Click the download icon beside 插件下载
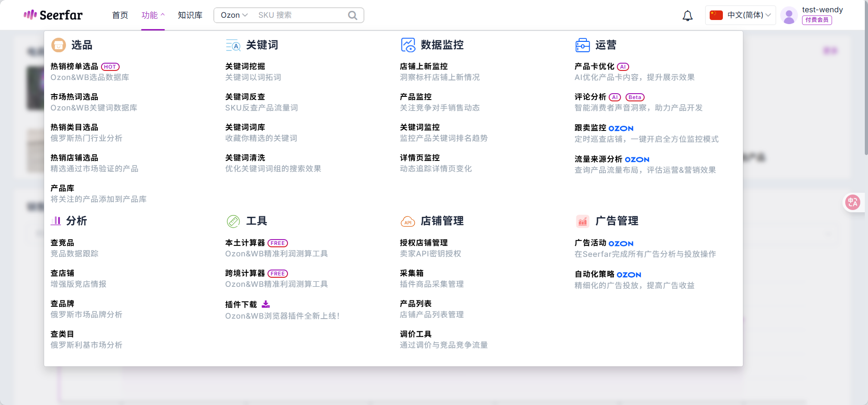This screenshot has height=405, width=868. pyautogui.click(x=266, y=304)
